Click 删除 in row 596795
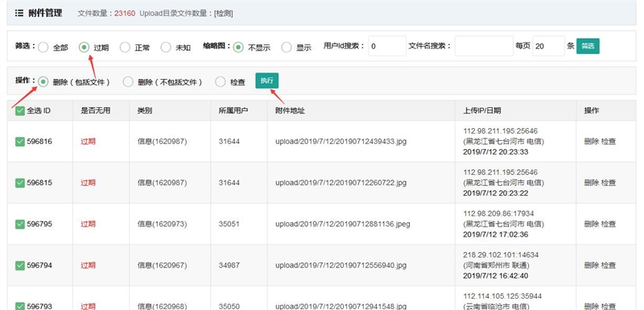This screenshot has width=644, height=310. click(x=592, y=224)
